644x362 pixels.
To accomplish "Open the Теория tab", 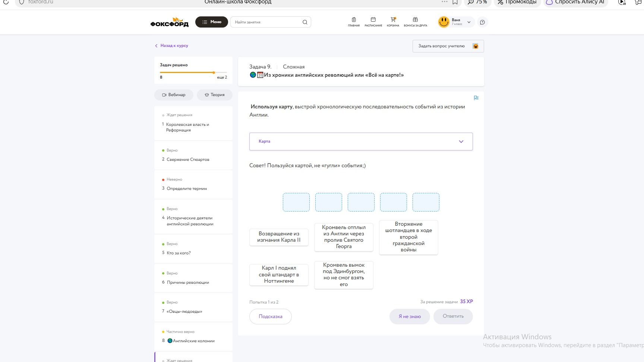I will coord(214,95).
